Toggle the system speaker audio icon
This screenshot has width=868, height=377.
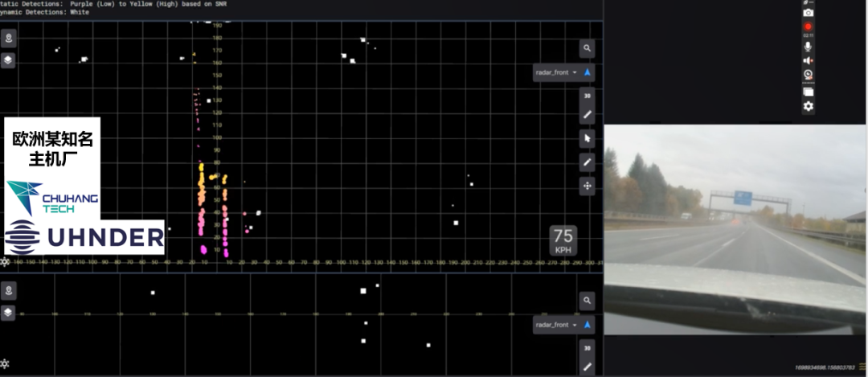(809, 61)
